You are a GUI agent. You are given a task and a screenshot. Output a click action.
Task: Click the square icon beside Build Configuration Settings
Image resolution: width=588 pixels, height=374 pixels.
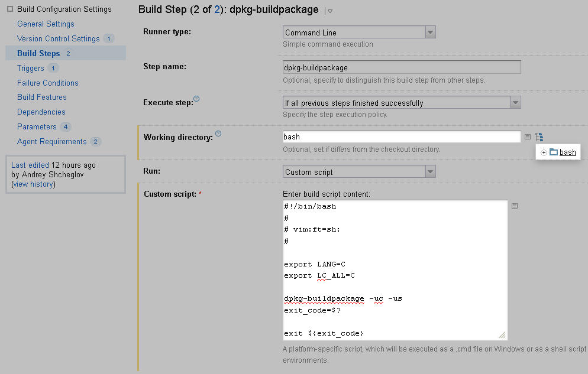[10, 9]
